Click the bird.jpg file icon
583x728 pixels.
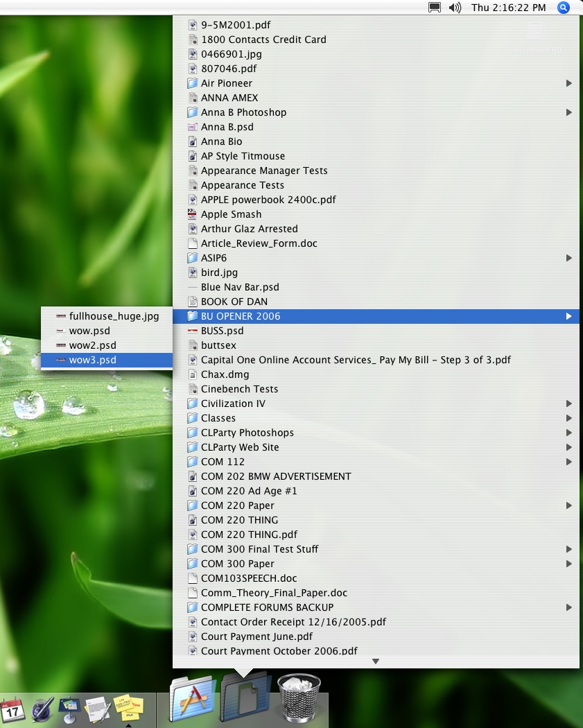193,272
